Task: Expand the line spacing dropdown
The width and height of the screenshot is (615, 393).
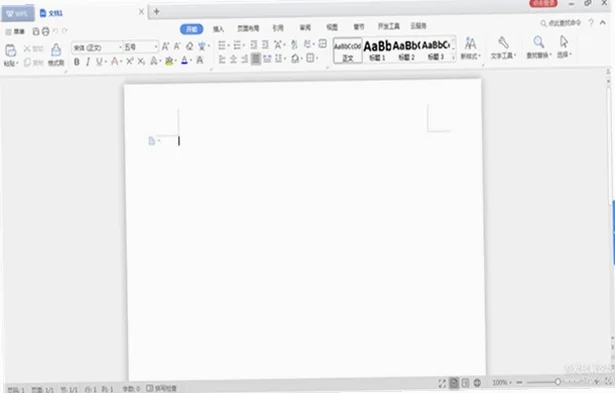Action: (284, 59)
